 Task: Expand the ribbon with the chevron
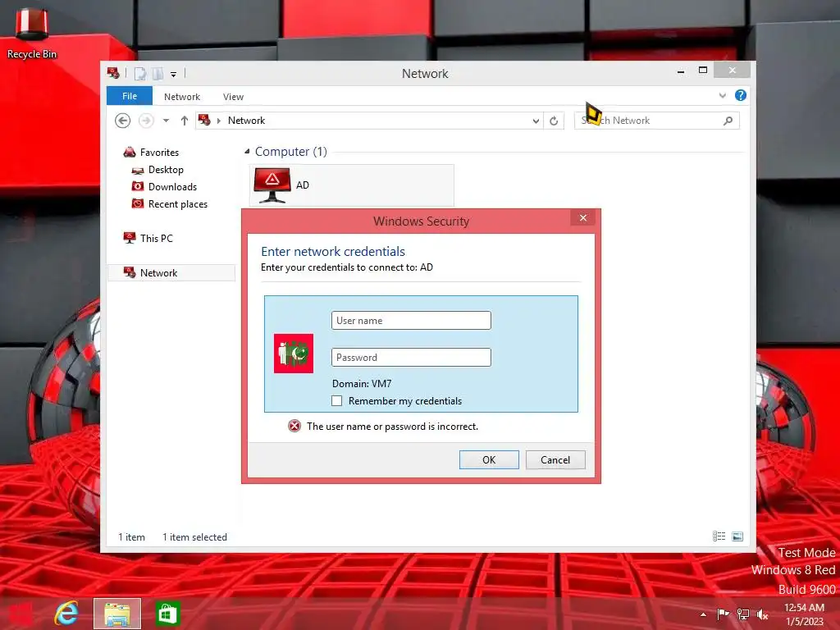[722, 95]
